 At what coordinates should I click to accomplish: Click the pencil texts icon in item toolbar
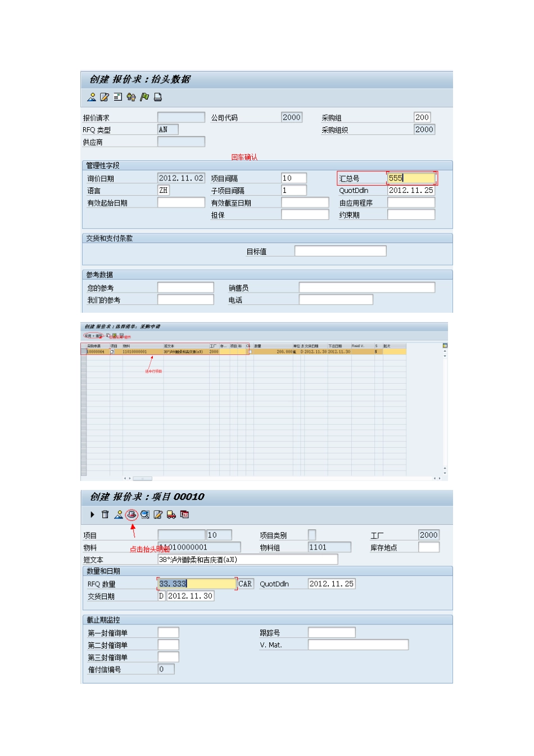[158, 515]
